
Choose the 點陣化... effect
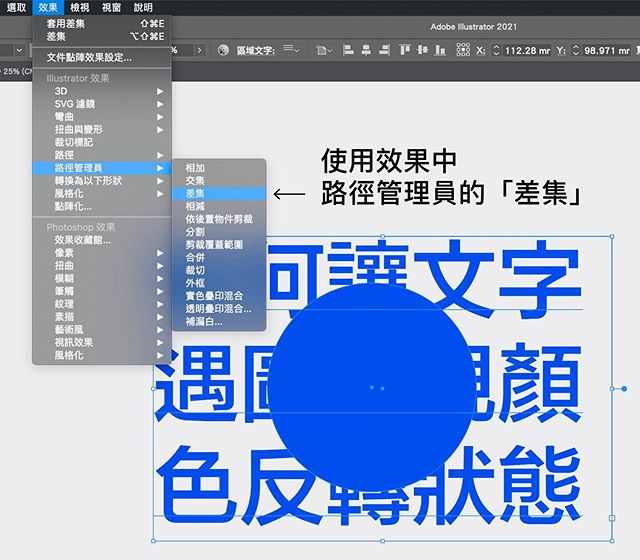102,207
